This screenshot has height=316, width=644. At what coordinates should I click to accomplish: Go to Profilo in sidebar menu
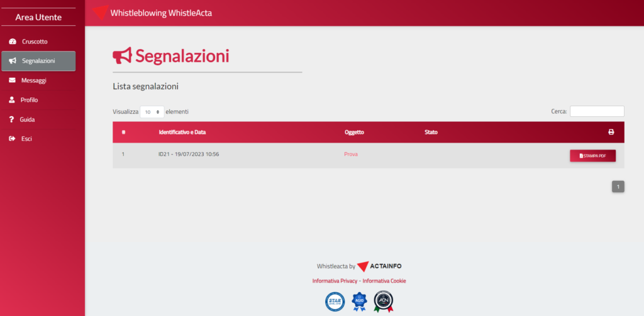coord(29,100)
